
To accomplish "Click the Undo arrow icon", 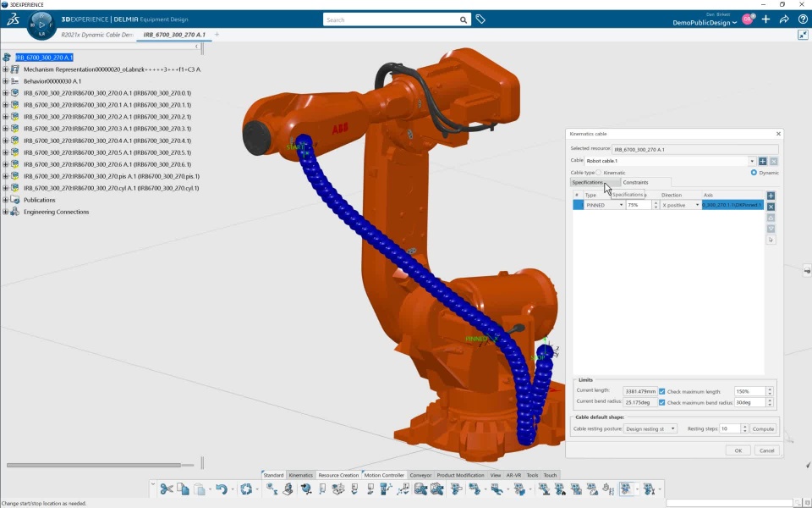I will coord(221,489).
